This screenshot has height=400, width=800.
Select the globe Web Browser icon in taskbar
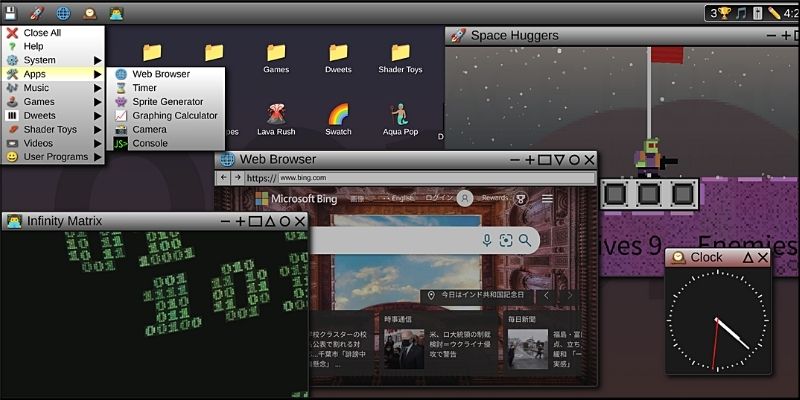pyautogui.click(x=63, y=13)
